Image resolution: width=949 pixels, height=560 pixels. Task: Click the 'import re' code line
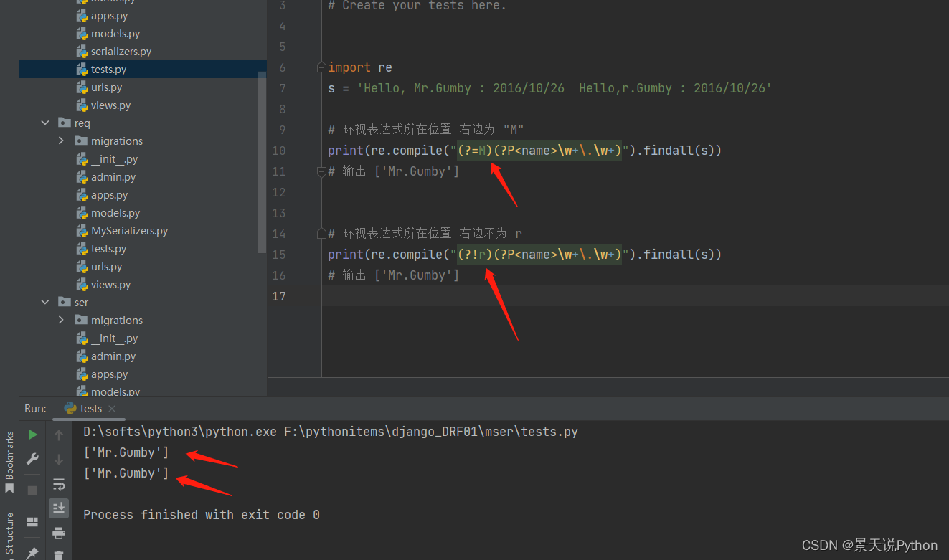(360, 67)
